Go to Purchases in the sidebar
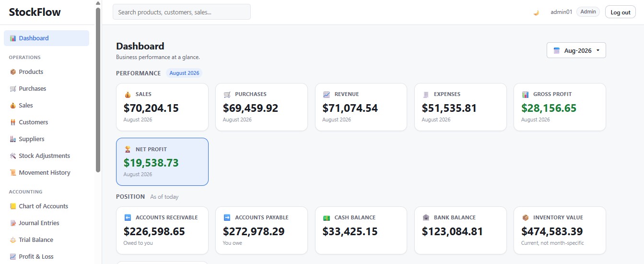 47,89
